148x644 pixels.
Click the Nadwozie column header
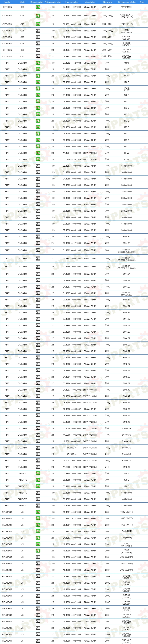click(x=108, y=2)
